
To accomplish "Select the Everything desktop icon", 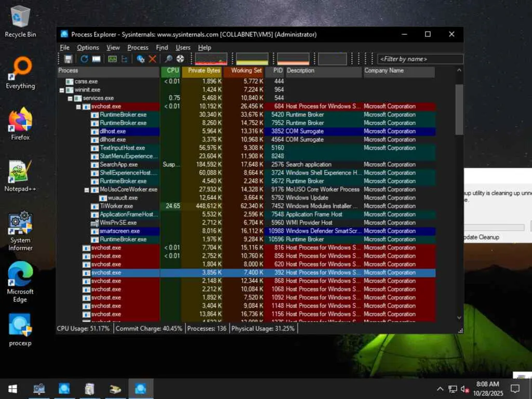I will (20, 73).
